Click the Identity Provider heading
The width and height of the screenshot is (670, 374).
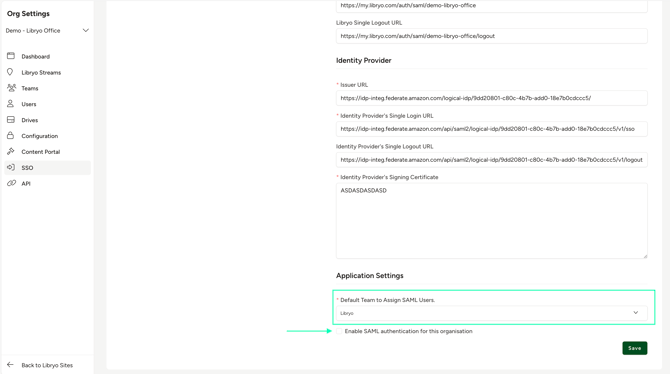pos(364,60)
